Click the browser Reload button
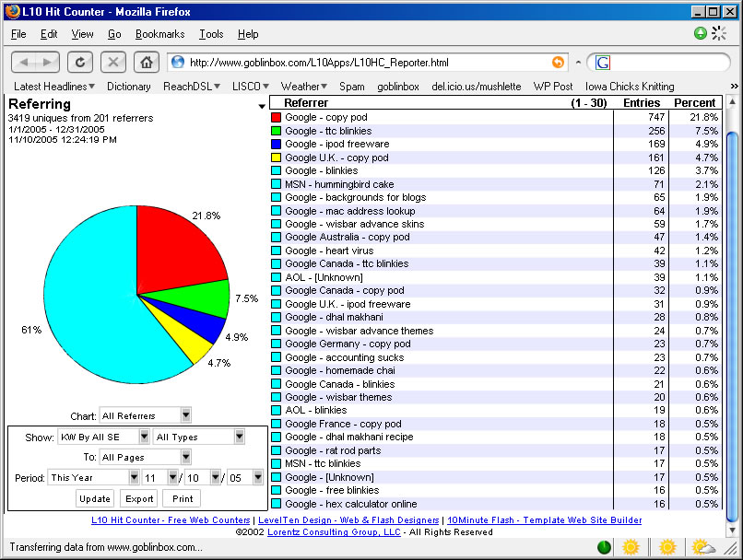The width and height of the screenshot is (743, 560). (80, 62)
